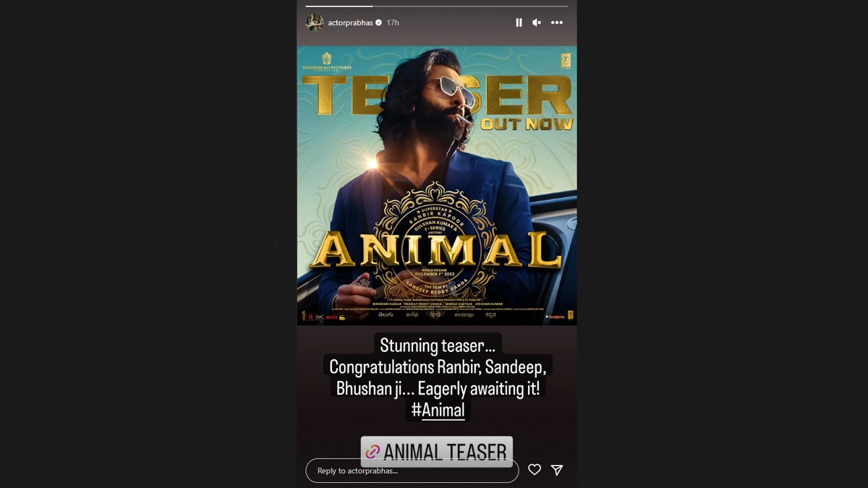
Task: Click the story progress bar
Action: 437,7
